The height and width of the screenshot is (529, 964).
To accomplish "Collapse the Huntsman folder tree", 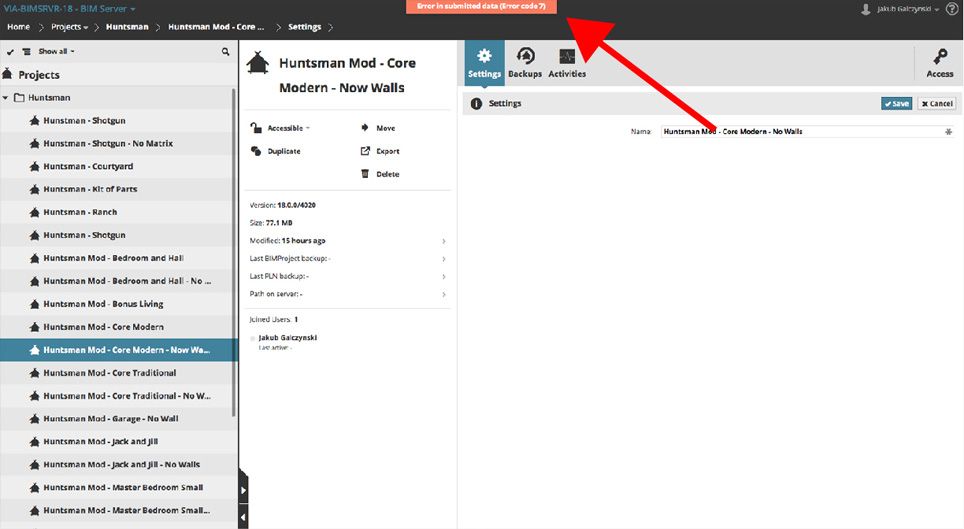I will (6, 98).
